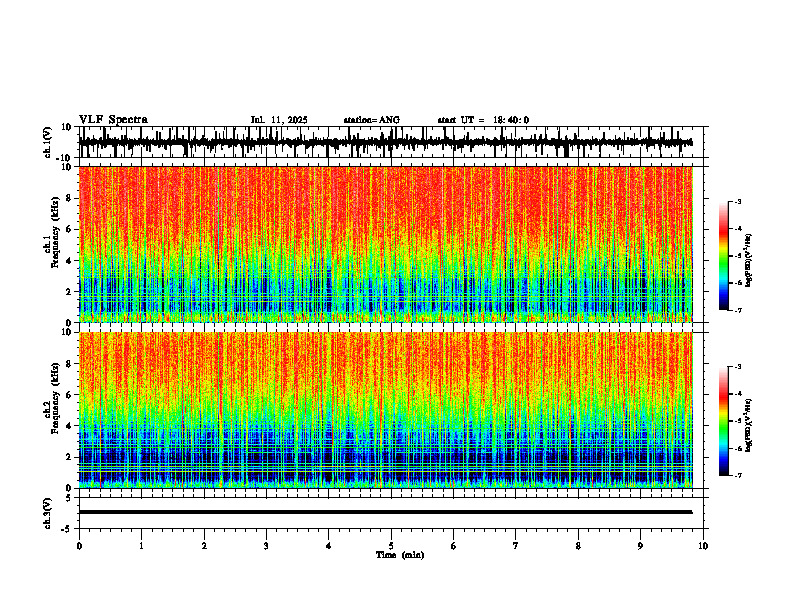Click inside the ch.1 spectrogram panel
This screenshot has height=612, width=792.
point(386,244)
